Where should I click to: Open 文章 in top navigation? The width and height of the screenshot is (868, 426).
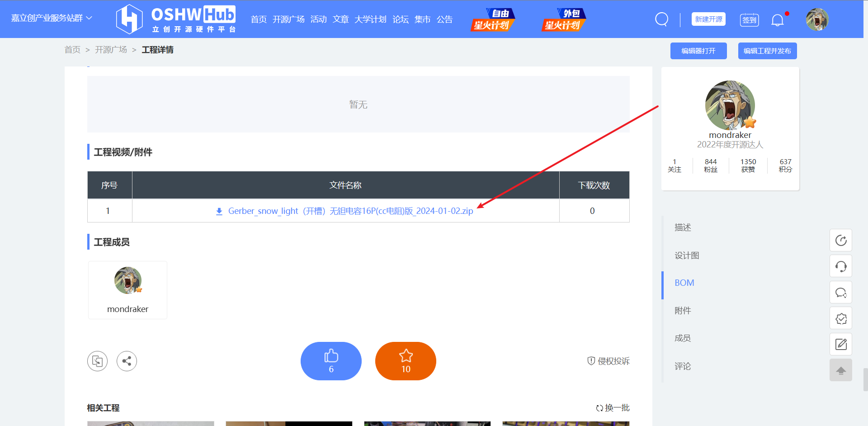[x=340, y=19]
